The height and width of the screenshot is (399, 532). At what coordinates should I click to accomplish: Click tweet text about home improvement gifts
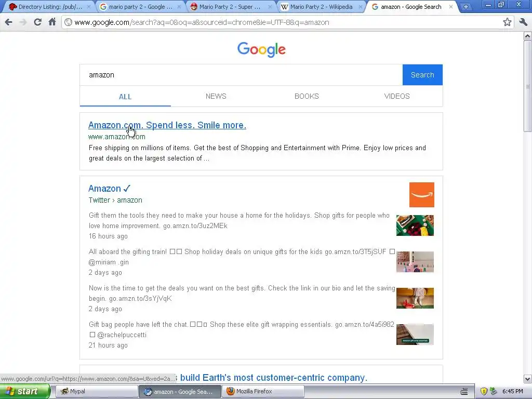pos(239,220)
